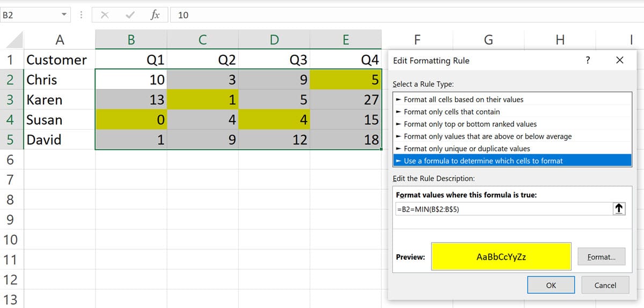The image size is (644, 308).
Task: Click the Enter checkmark in formula bar
Action: 129,15
